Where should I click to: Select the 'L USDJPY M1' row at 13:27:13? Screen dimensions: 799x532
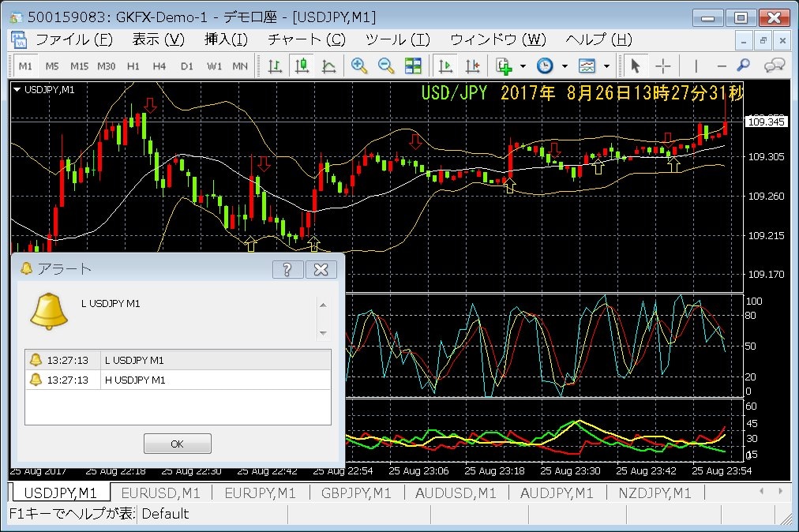178,360
